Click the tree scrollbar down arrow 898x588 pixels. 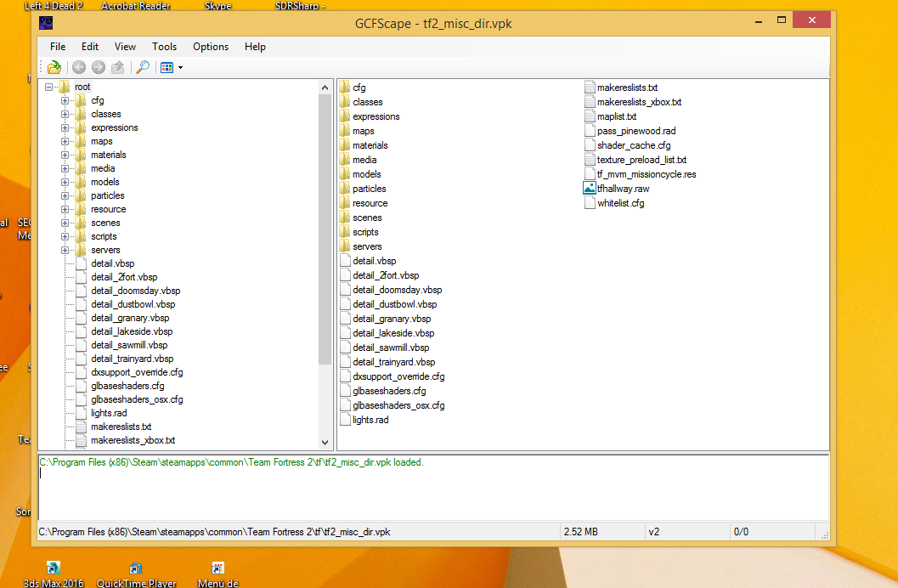[x=325, y=442]
